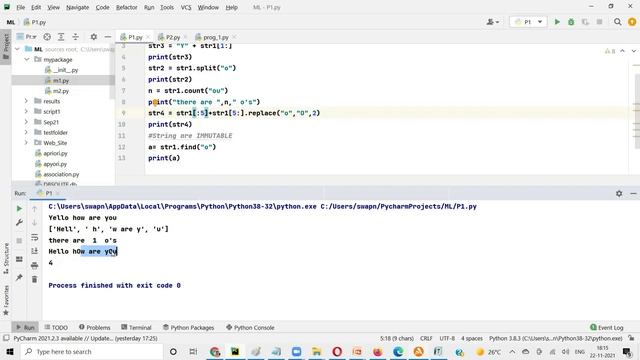The height and width of the screenshot is (360, 640).
Task: Open the Windows Start menu
Action: pos(10,351)
